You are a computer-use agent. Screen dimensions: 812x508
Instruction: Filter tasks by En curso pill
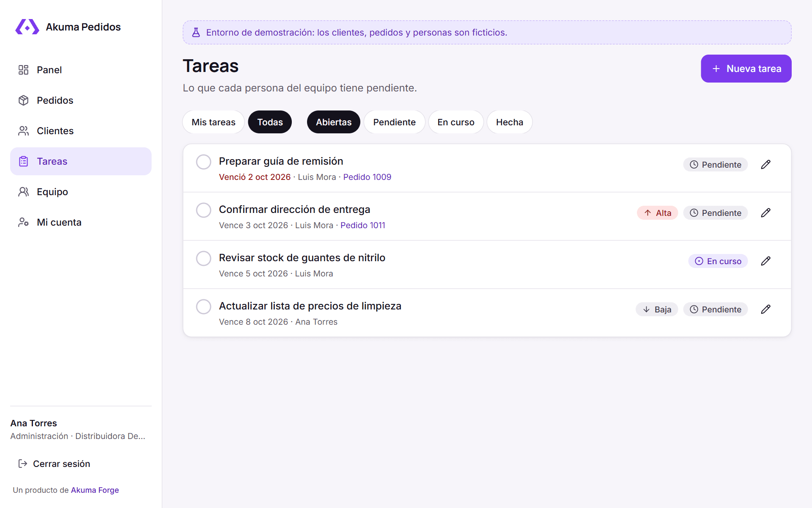click(x=456, y=122)
